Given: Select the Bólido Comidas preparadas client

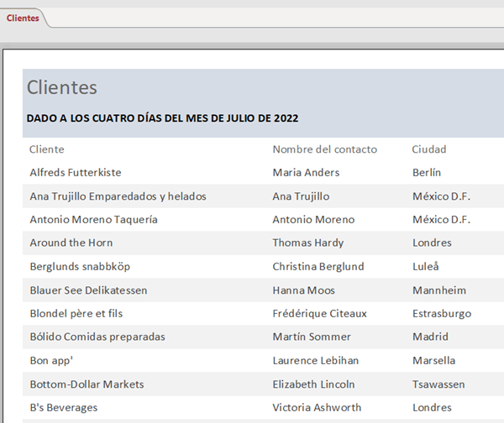Looking at the screenshot, I should tap(97, 337).
